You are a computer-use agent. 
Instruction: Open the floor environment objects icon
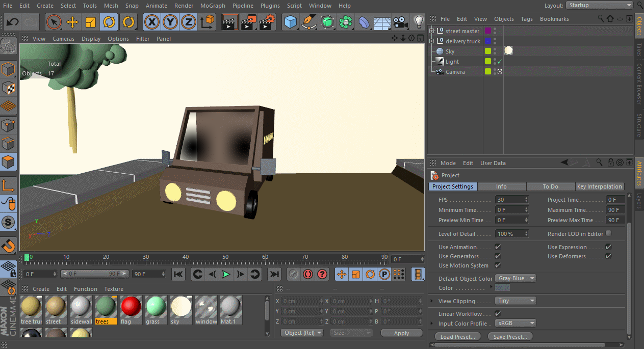[x=382, y=22]
